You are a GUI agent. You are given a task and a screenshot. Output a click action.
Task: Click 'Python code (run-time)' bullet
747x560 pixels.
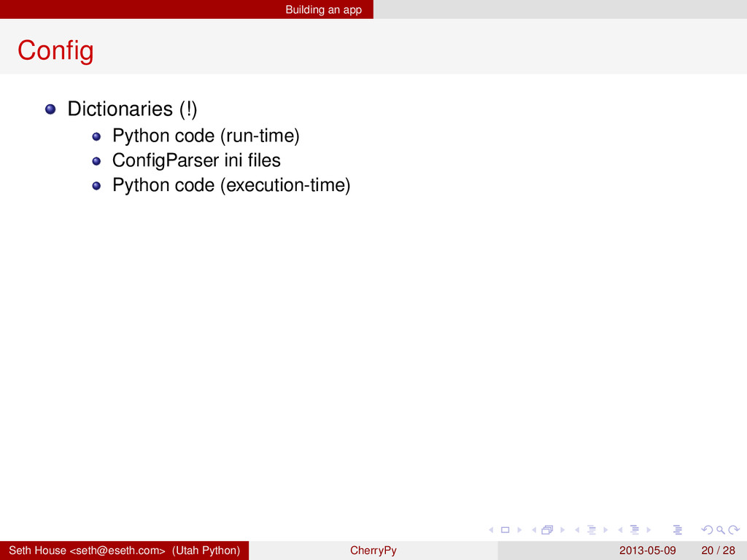click(206, 136)
